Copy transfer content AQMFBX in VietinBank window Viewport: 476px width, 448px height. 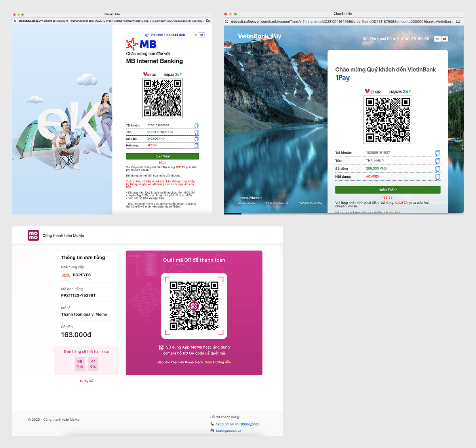coord(438,177)
